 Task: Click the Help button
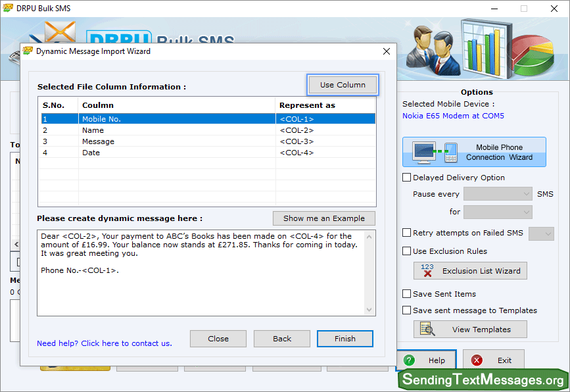(426, 360)
